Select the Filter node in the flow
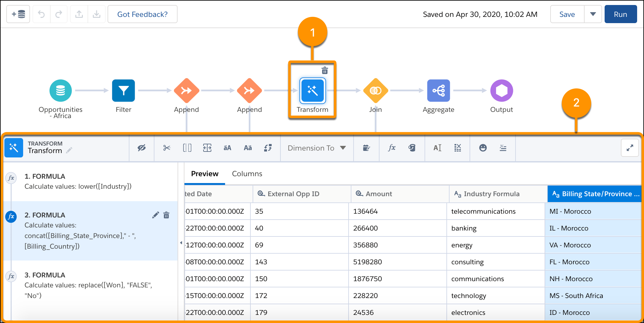The image size is (644, 323). coord(123,91)
